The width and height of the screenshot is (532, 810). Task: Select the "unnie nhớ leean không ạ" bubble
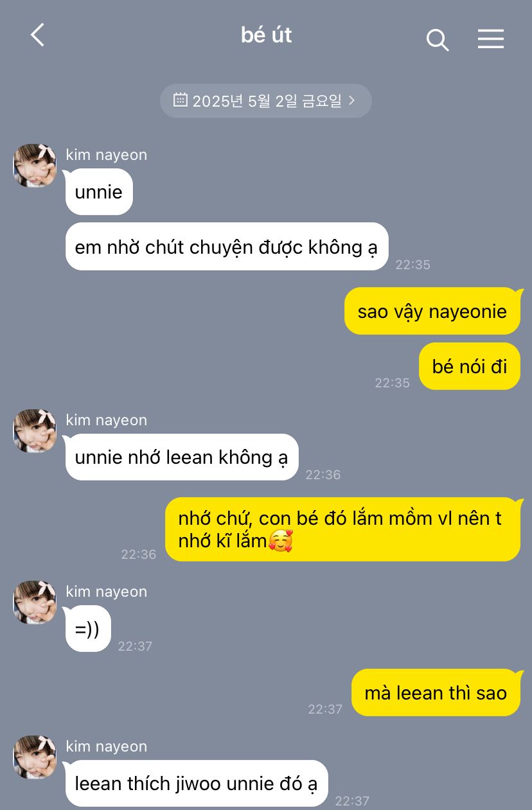(182, 457)
